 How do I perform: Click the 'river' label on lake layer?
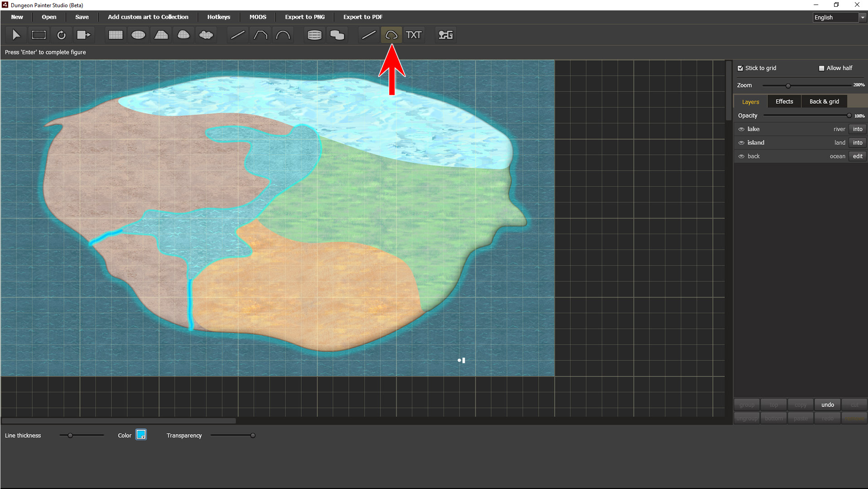pos(839,129)
